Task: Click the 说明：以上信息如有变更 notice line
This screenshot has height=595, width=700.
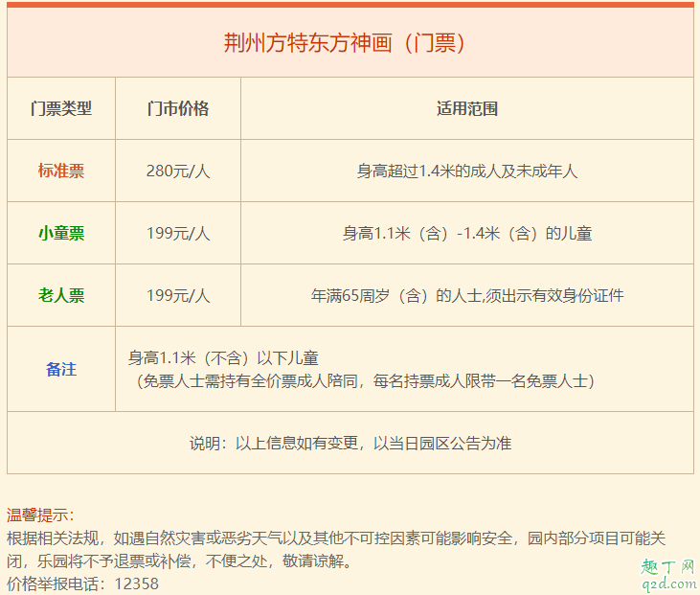Action: coord(350,443)
